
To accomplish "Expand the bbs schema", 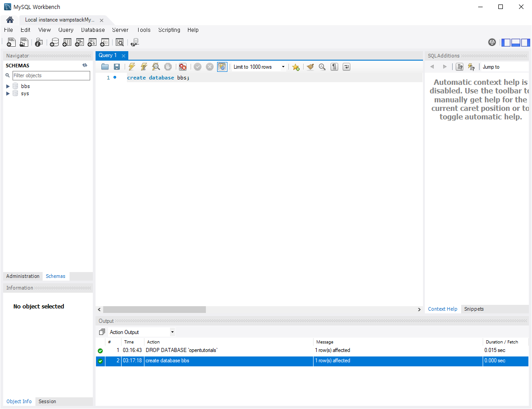I will (8, 86).
